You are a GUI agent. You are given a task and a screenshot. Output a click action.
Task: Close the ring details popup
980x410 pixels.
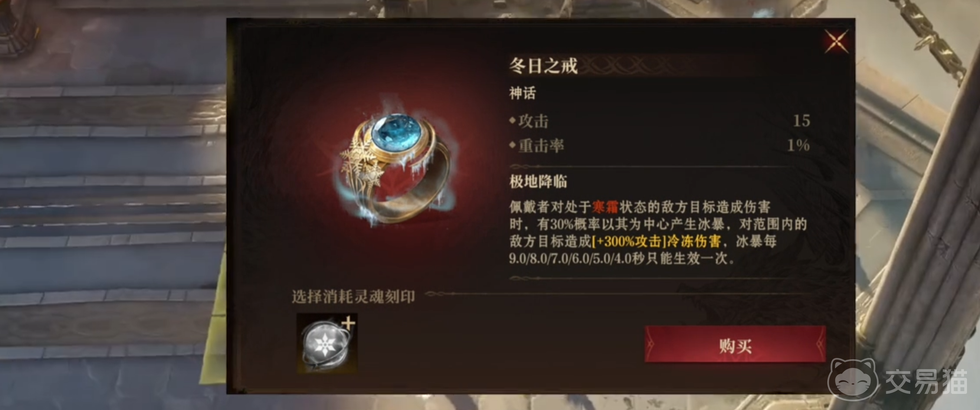click(836, 42)
